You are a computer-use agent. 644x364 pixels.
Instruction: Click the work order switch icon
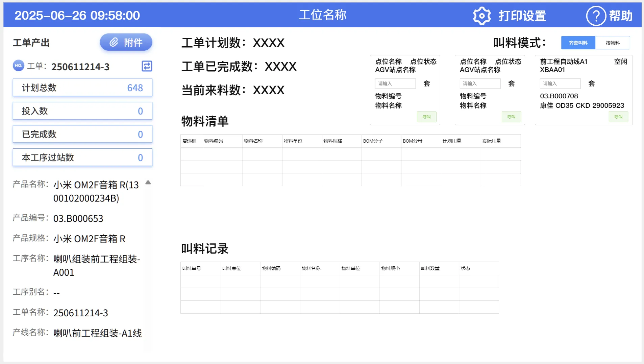pyautogui.click(x=147, y=66)
